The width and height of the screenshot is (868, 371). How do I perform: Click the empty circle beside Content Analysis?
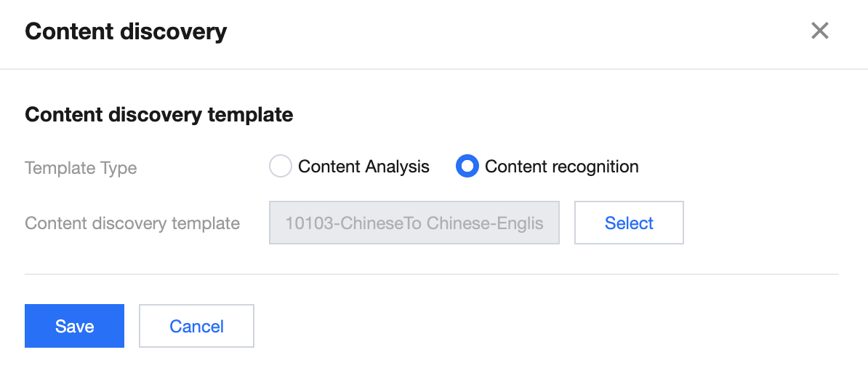coord(281,167)
